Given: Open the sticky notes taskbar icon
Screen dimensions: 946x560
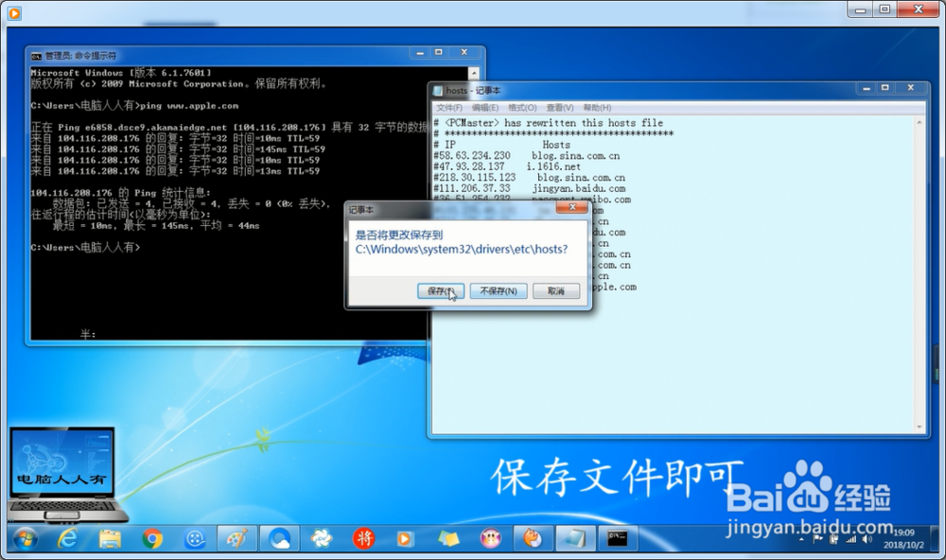Looking at the screenshot, I should pyautogui.click(x=448, y=538).
